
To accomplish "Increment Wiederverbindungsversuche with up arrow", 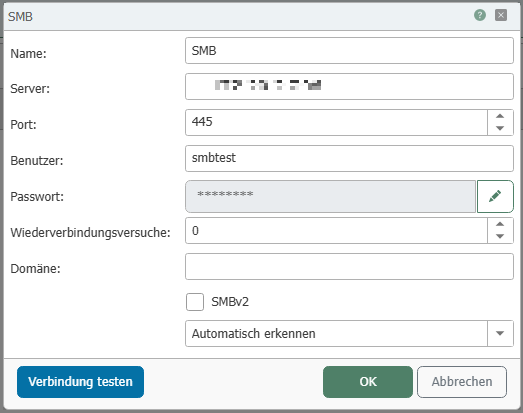I will pos(500,224).
